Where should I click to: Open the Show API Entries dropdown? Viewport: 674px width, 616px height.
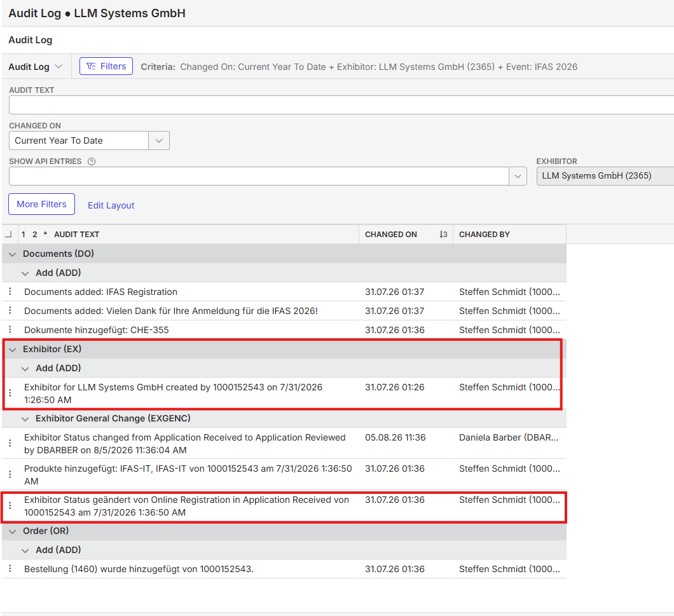(518, 176)
